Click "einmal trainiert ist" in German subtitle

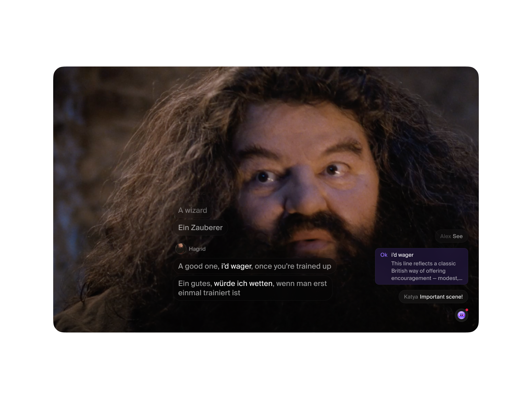[209, 293]
